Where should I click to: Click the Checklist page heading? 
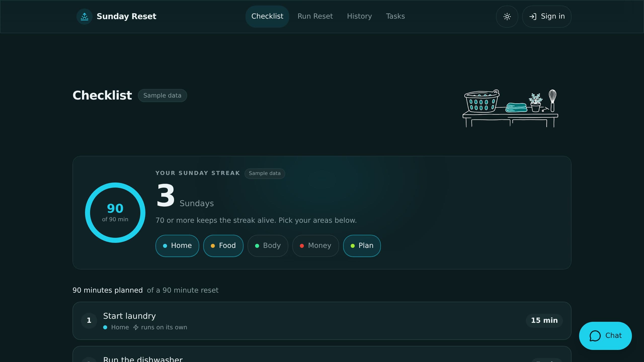(x=102, y=96)
